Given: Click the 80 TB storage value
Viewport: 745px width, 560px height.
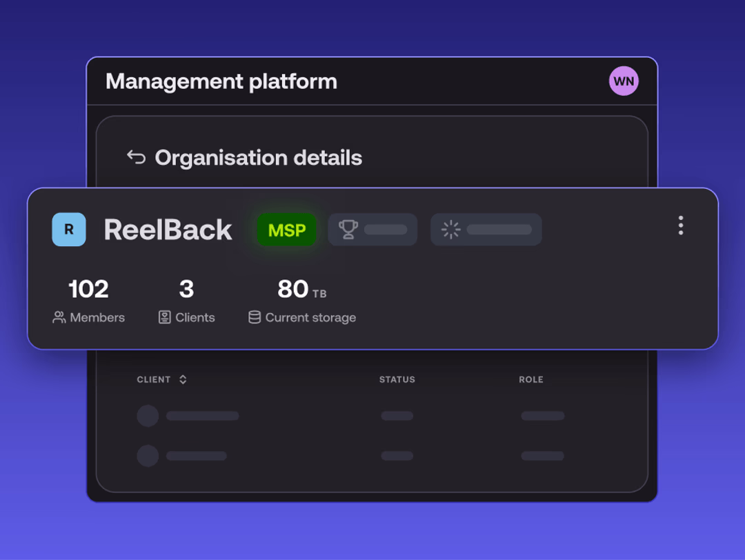Looking at the screenshot, I should click(x=302, y=289).
